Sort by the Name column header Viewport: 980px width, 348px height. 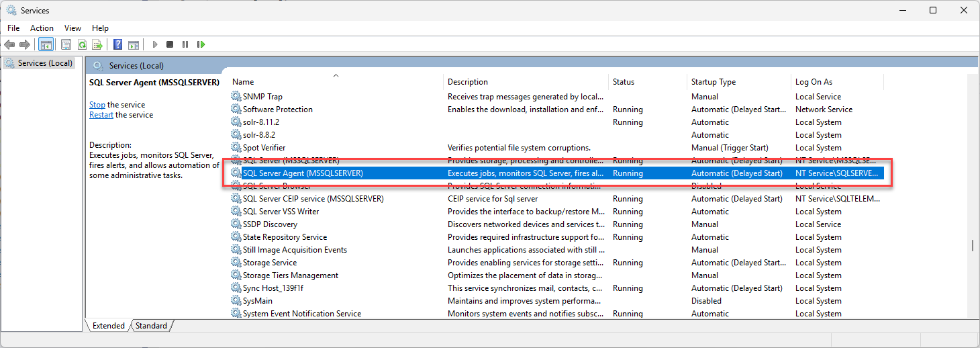[336, 82]
